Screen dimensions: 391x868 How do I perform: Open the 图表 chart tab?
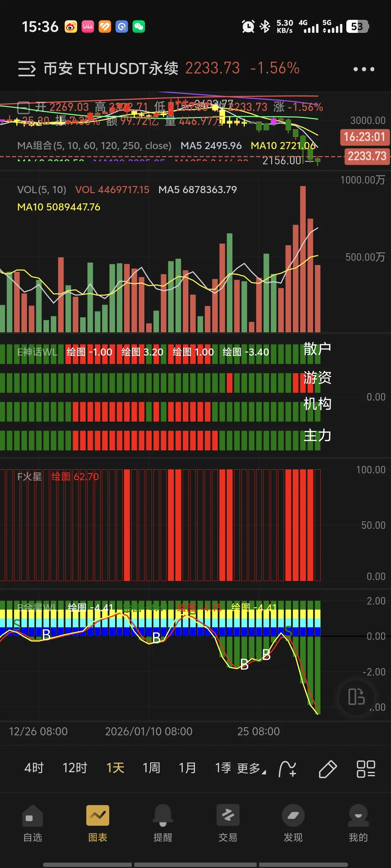98,824
